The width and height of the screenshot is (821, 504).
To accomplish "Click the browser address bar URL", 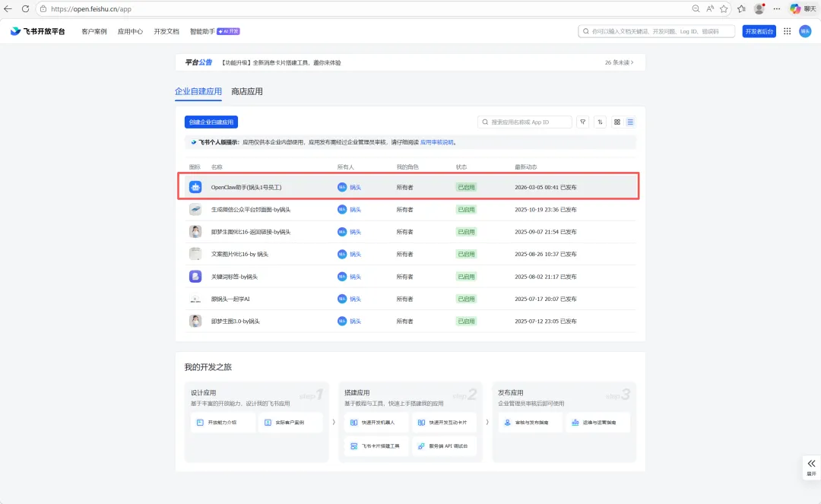I will 91,9.
